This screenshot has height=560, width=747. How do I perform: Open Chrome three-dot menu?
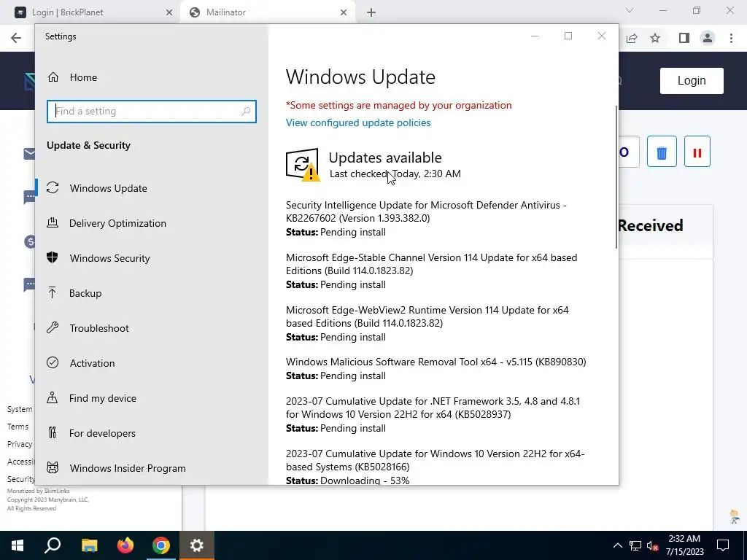[x=731, y=38]
